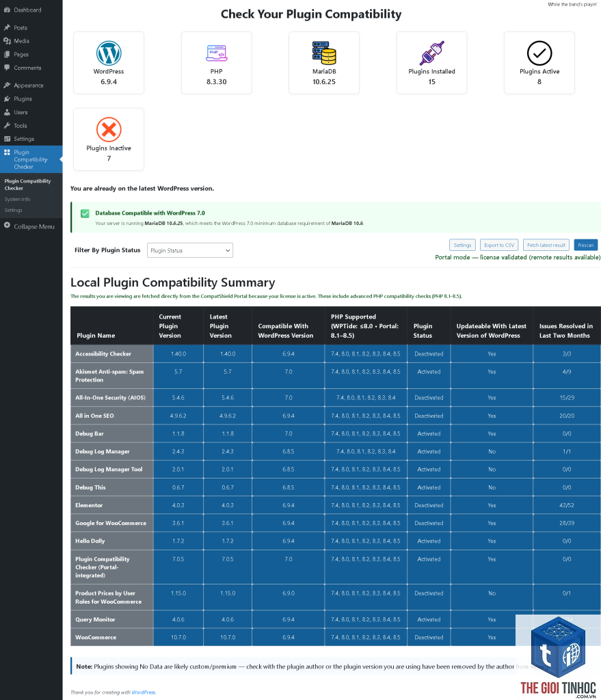Click the Accessibility Checker plugin name
The image size is (601, 700).
(103, 354)
